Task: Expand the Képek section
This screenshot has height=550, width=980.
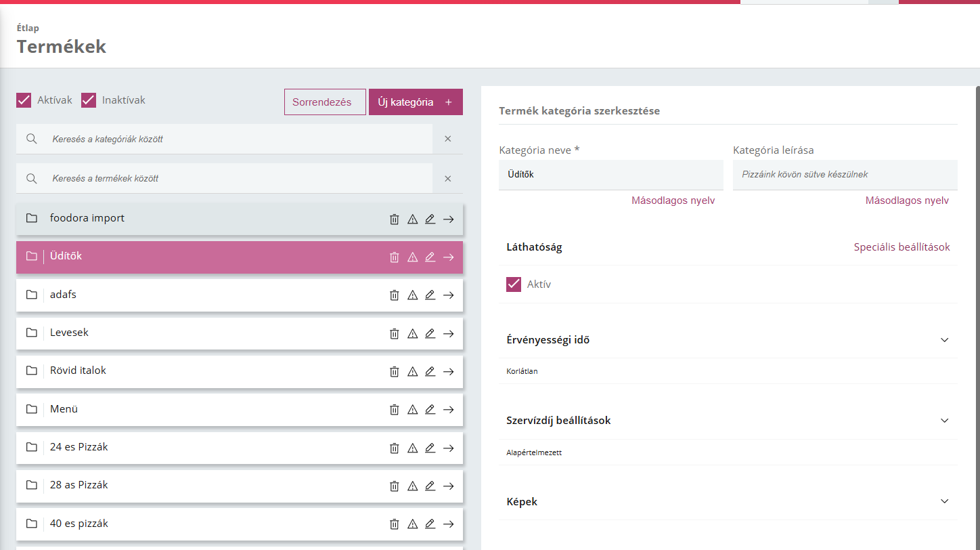Action: pos(945,502)
